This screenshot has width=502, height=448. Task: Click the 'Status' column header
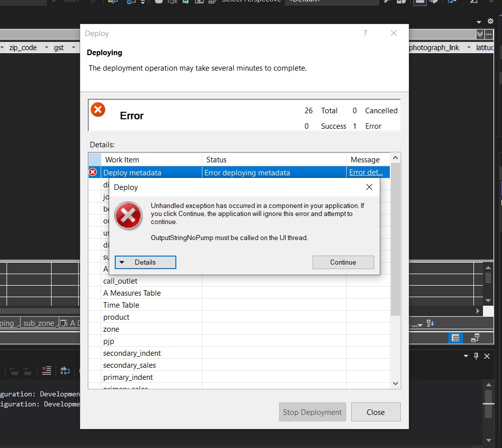[274, 159]
